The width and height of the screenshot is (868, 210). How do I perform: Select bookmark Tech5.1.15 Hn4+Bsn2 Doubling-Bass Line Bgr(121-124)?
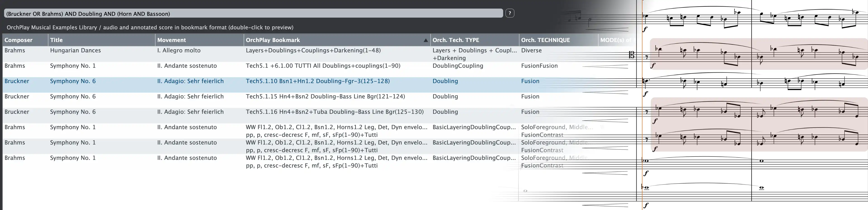coord(325,97)
